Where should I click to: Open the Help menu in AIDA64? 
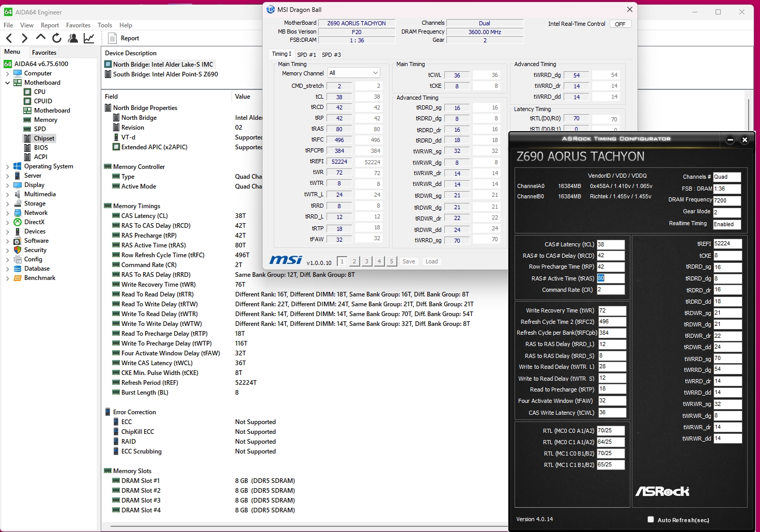tap(126, 25)
